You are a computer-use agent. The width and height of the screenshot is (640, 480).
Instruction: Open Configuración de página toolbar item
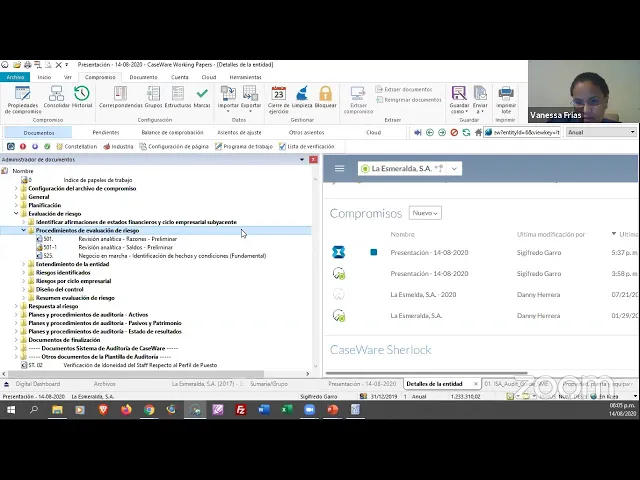click(x=174, y=147)
